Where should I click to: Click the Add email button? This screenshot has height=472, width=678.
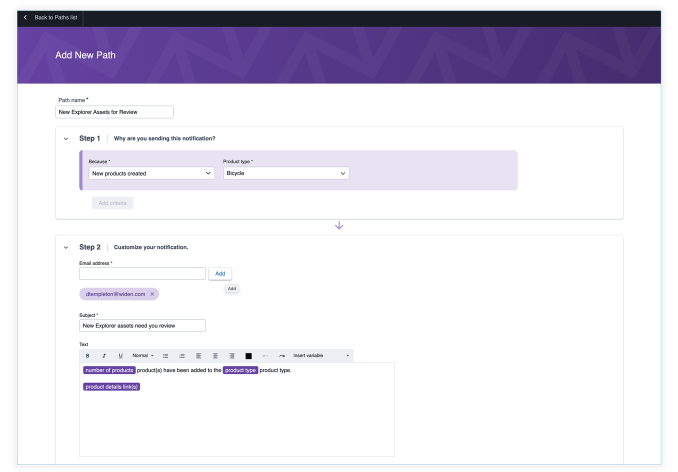coord(220,274)
